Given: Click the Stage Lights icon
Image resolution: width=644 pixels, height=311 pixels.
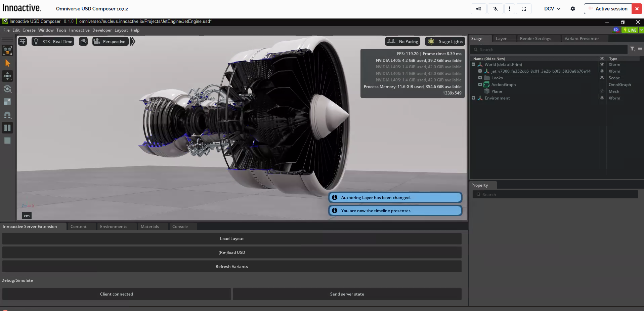Looking at the screenshot, I should [432, 41].
